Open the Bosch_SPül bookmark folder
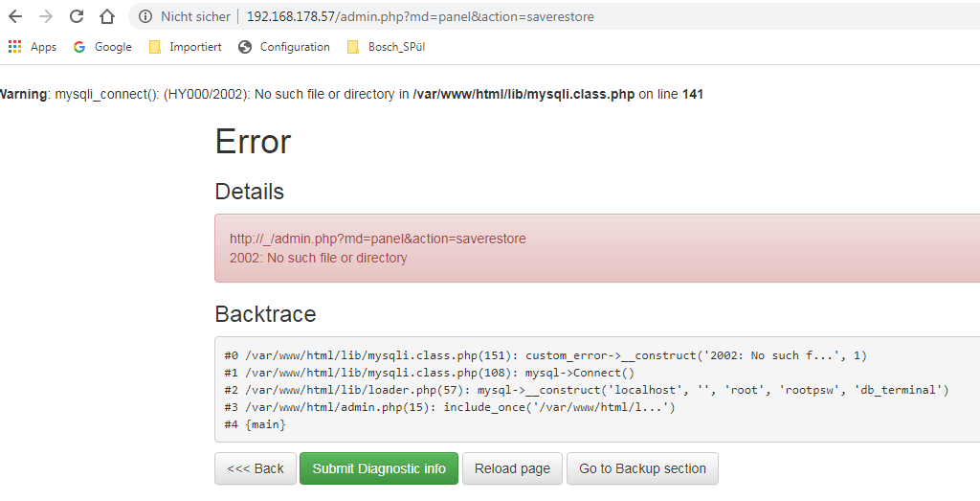This screenshot has height=501, width=980. [387, 47]
